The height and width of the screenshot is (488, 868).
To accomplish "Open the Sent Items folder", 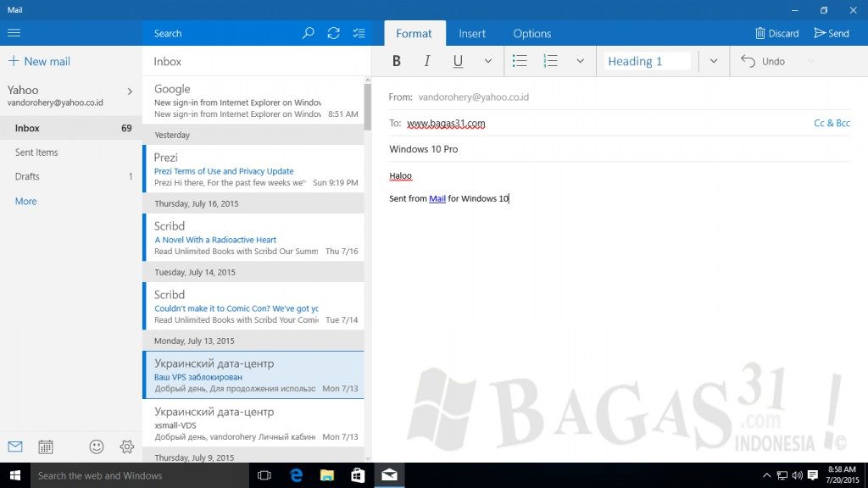I will click(71, 152).
